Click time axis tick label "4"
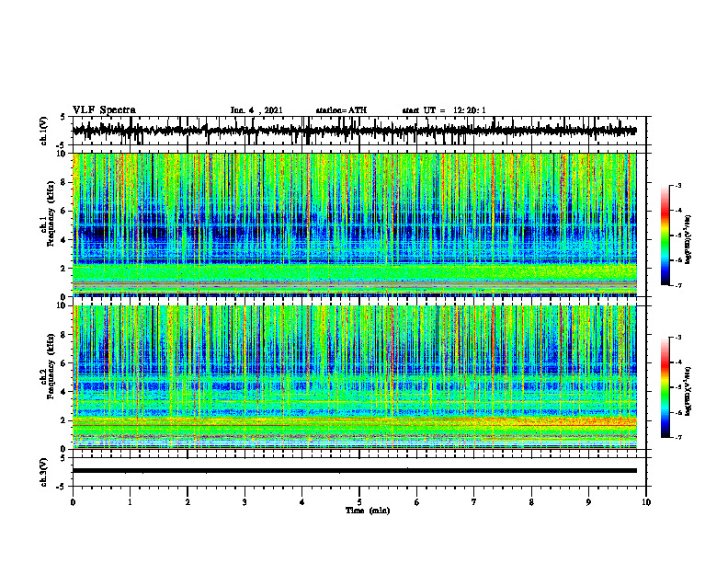Screen dimensions: 728x563 coord(302,502)
